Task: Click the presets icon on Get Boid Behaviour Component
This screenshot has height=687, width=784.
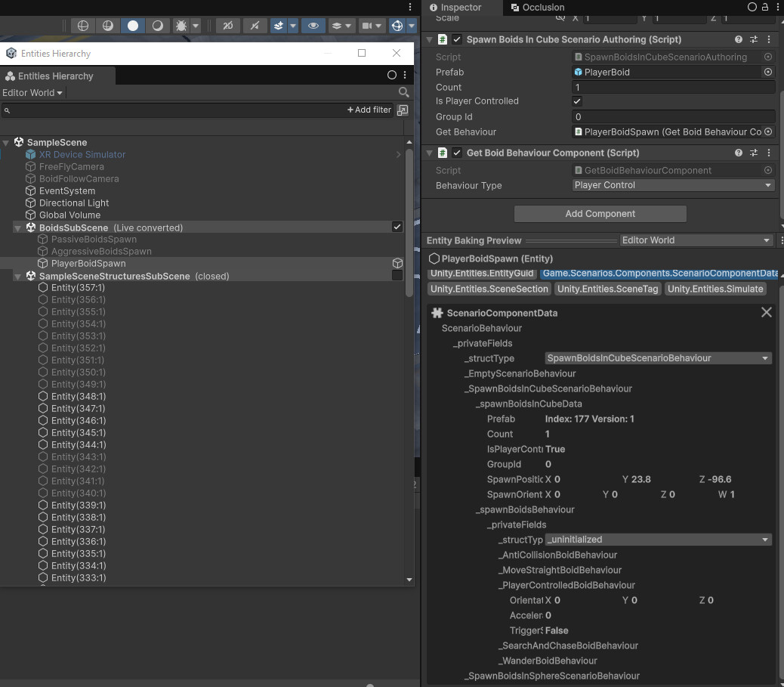Action: pyautogui.click(x=753, y=153)
